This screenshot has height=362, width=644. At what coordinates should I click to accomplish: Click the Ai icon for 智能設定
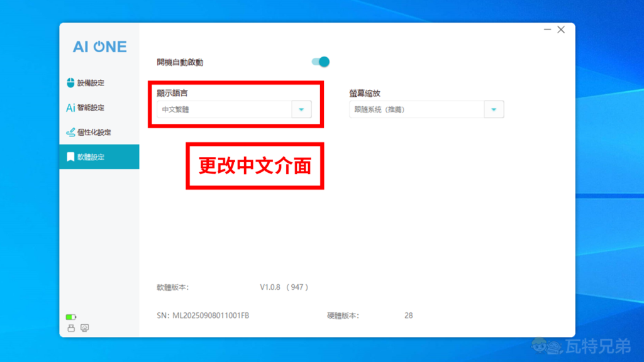tap(70, 107)
